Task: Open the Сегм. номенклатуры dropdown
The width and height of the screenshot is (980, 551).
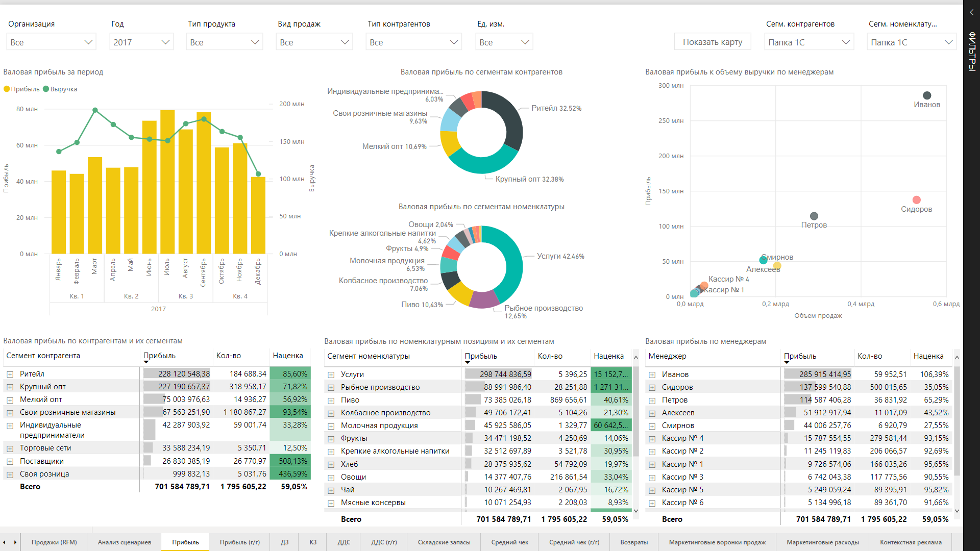Action: [912, 42]
